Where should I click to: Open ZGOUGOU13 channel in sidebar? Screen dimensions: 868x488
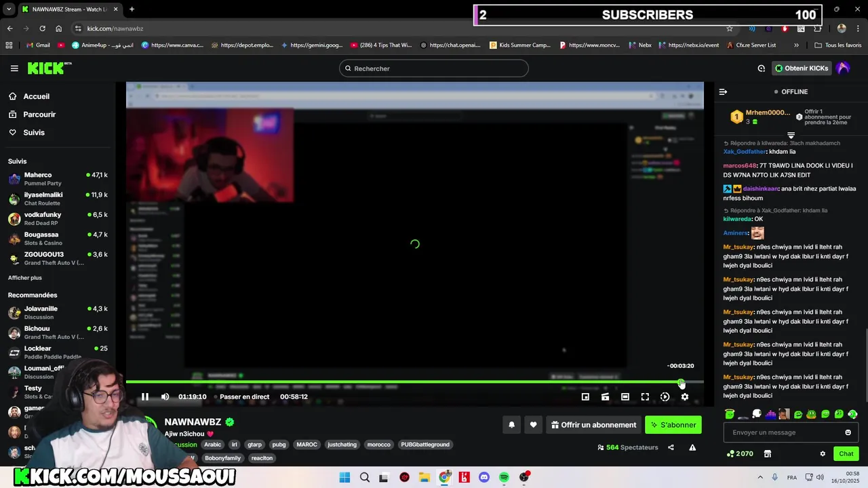58,258
